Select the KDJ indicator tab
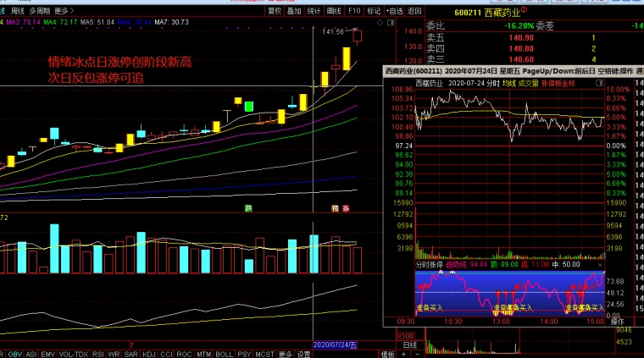Viewport: 644px width, 358px height. [x=149, y=354]
